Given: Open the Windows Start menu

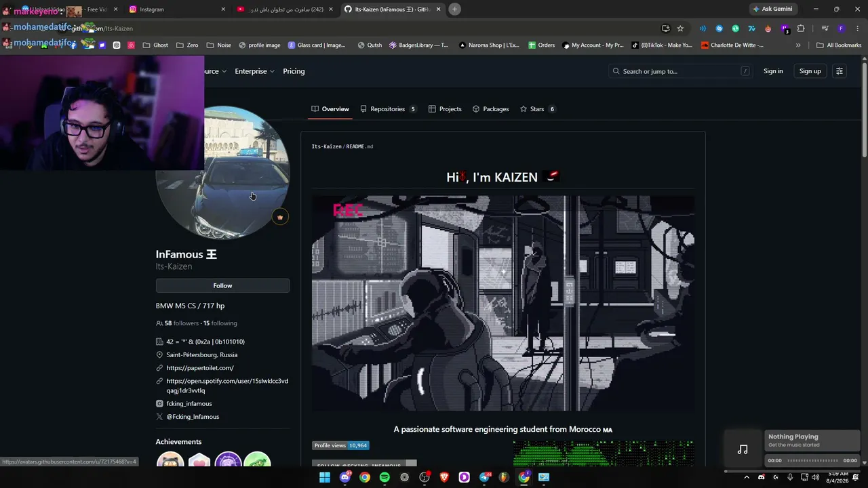Looking at the screenshot, I should pos(325,478).
